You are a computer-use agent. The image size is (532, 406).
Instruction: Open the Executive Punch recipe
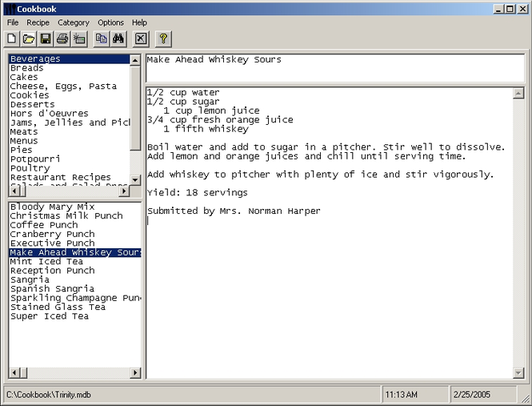coord(75,243)
